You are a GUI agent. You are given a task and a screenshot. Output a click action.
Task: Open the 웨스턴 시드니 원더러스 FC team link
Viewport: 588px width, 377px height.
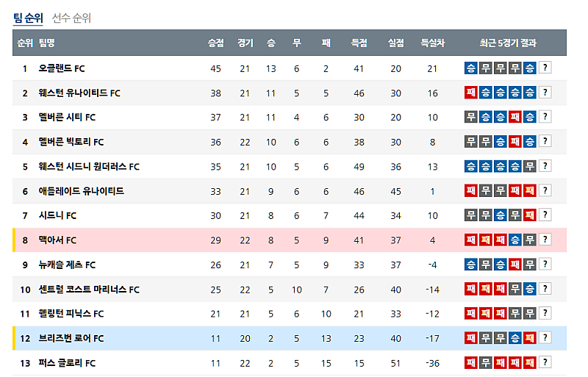[89, 167]
